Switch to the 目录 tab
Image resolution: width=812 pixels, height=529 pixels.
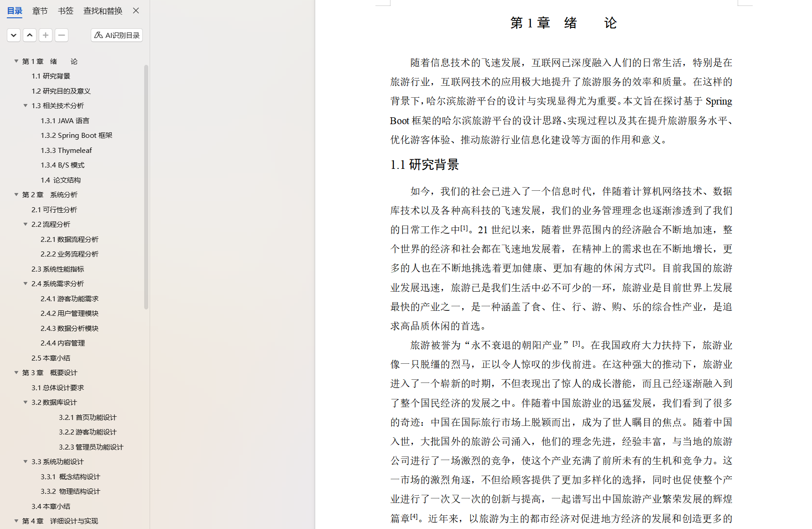[x=15, y=11]
